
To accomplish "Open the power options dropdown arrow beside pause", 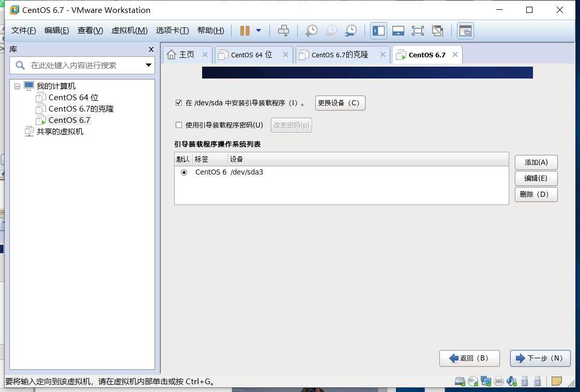I will point(258,30).
